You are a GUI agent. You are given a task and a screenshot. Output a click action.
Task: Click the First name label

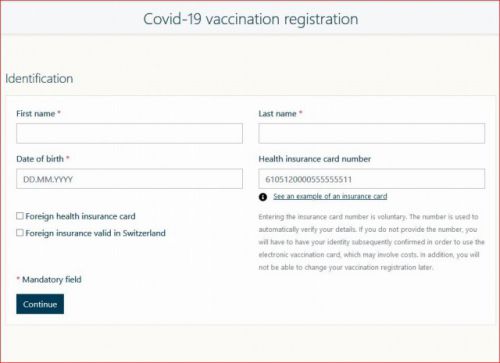click(x=36, y=114)
